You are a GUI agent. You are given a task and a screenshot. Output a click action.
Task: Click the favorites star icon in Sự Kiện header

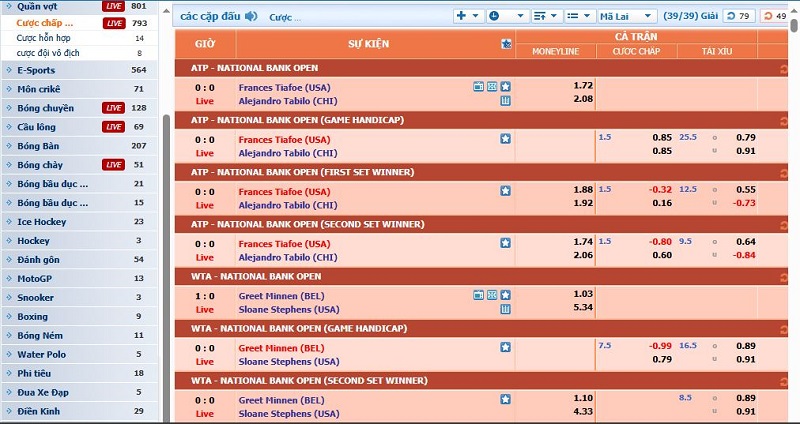click(x=506, y=44)
